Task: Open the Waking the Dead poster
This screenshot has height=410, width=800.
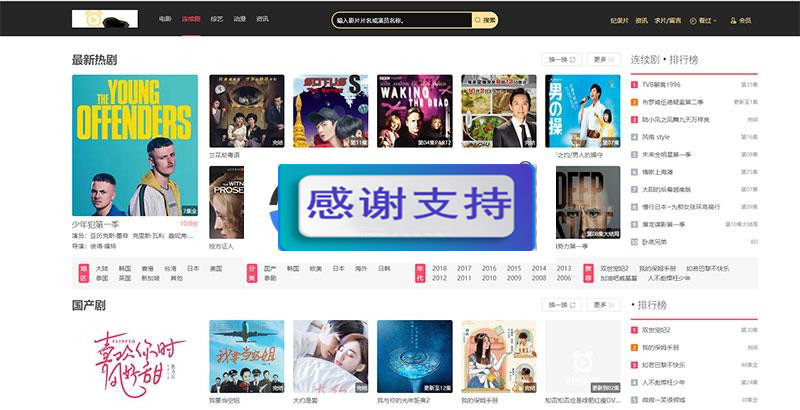Action: [415, 111]
